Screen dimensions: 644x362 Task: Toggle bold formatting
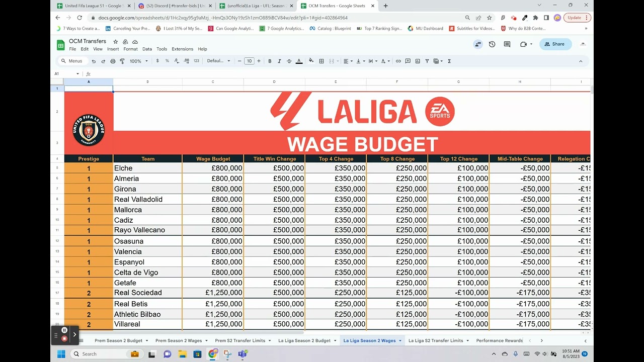pos(270,61)
